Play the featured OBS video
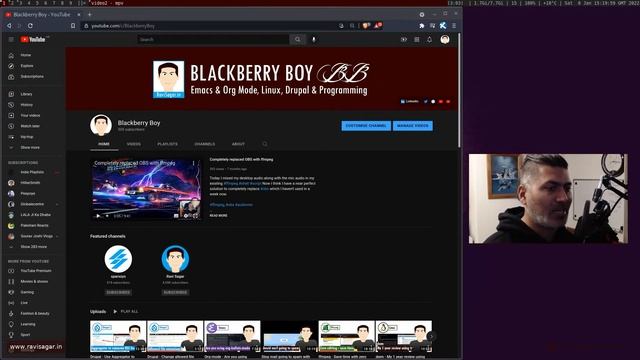 coord(98,216)
